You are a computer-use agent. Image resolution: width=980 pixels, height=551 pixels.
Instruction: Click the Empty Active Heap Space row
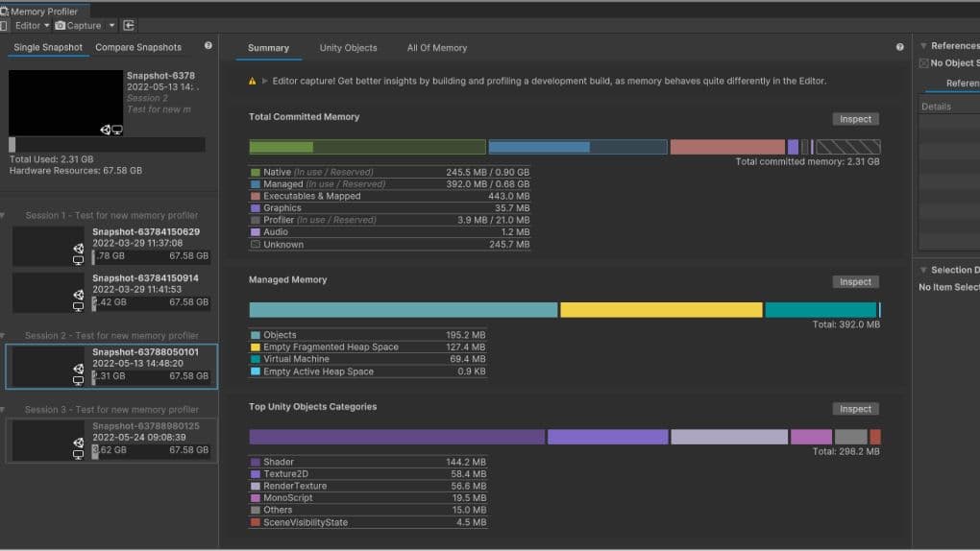click(367, 371)
